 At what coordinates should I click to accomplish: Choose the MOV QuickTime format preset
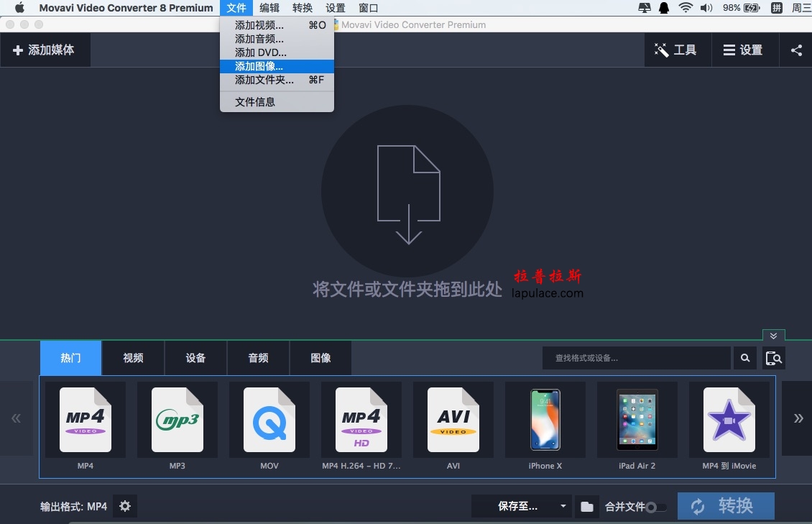tap(269, 419)
